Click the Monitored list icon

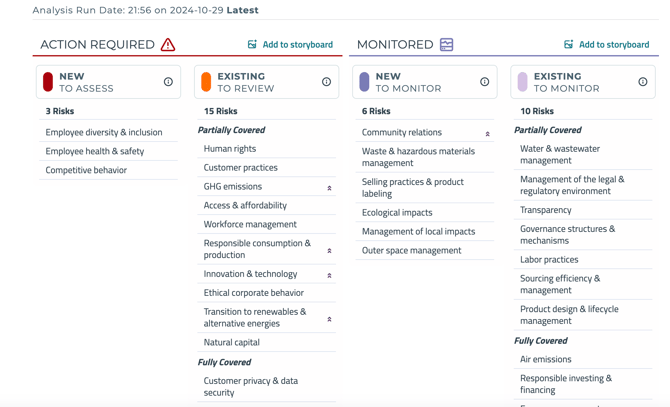(x=447, y=44)
